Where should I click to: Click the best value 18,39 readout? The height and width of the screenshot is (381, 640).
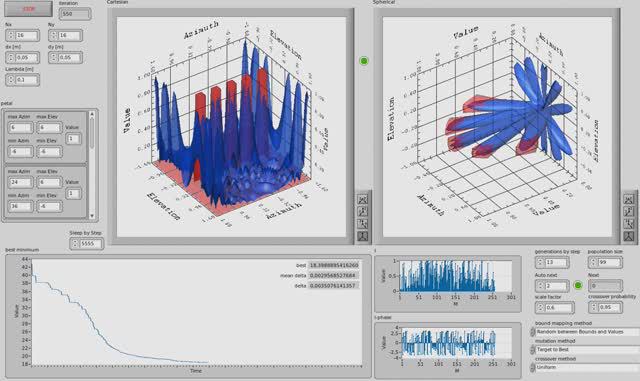(x=334, y=265)
